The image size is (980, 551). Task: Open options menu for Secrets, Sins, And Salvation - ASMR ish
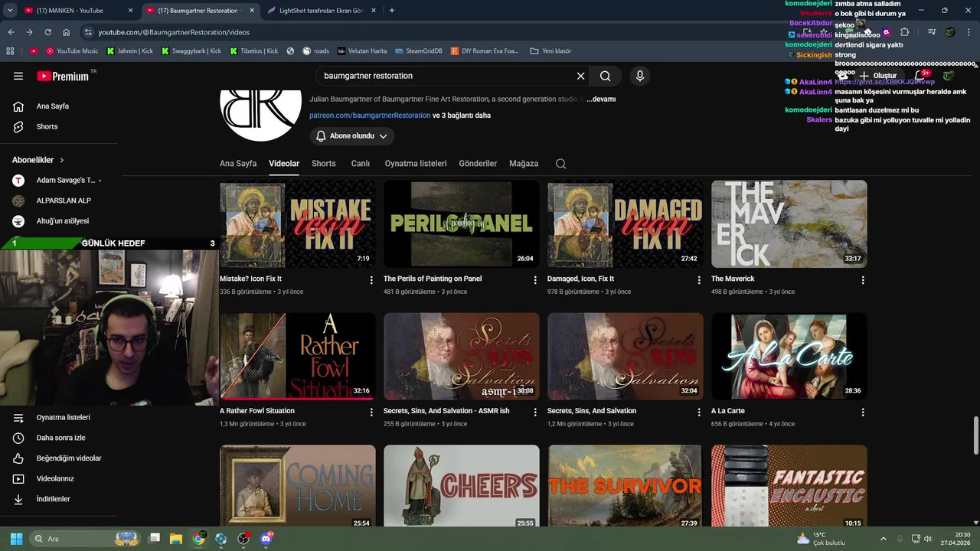tap(535, 412)
